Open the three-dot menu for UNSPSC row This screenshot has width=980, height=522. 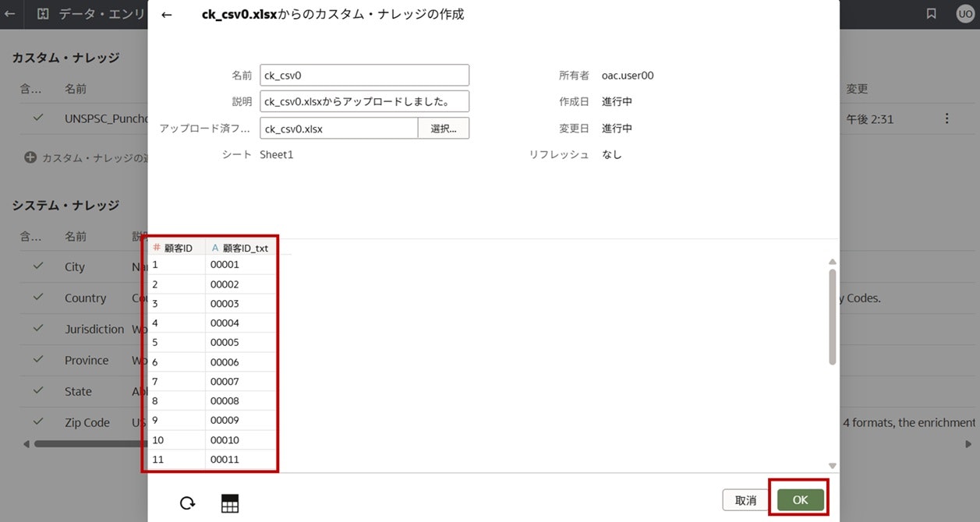pyautogui.click(x=946, y=118)
